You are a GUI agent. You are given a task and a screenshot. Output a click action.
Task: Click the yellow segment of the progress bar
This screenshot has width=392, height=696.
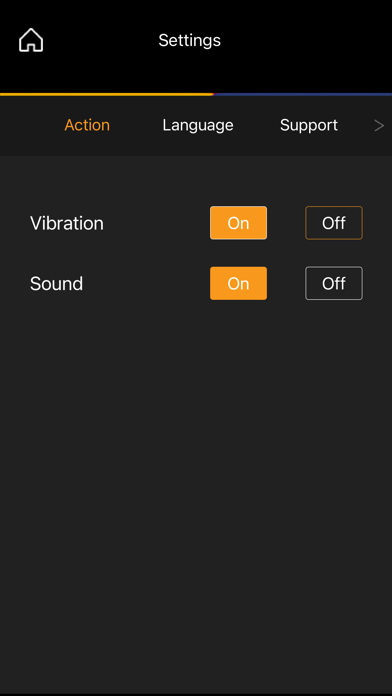[x=107, y=94]
